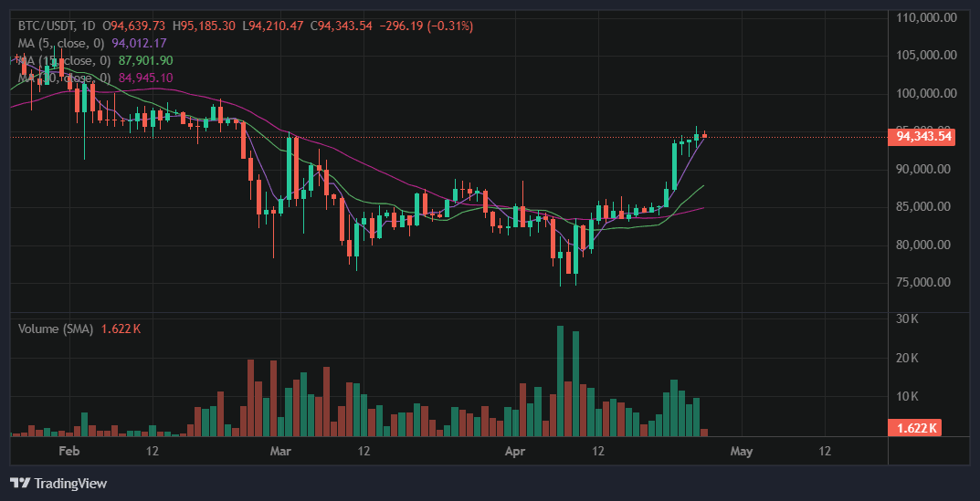Click the 30 K volume axis label

[x=907, y=318]
